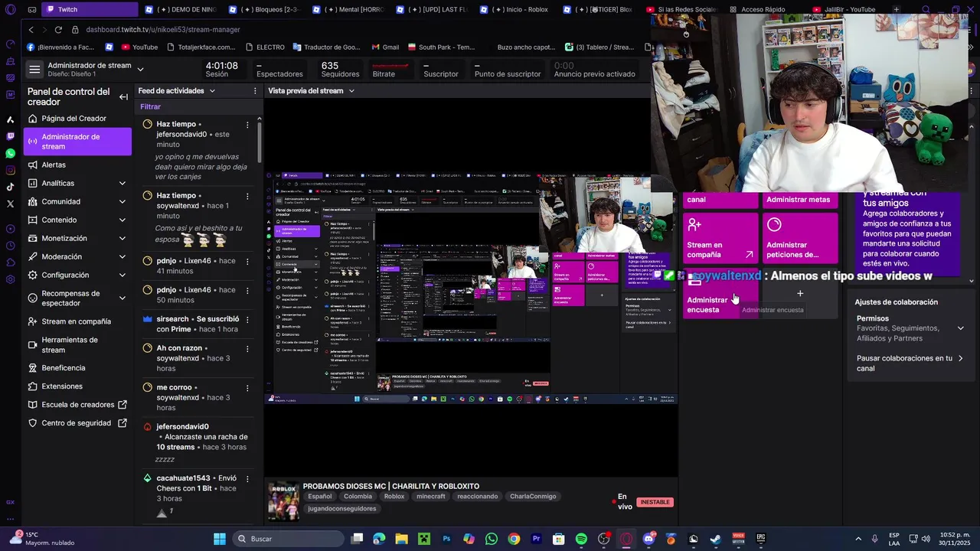Image resolution: width=980 pixels, height=551 pixels.
Task: Open Spotify from the taskbar
Action: click(x=581, y=539)
